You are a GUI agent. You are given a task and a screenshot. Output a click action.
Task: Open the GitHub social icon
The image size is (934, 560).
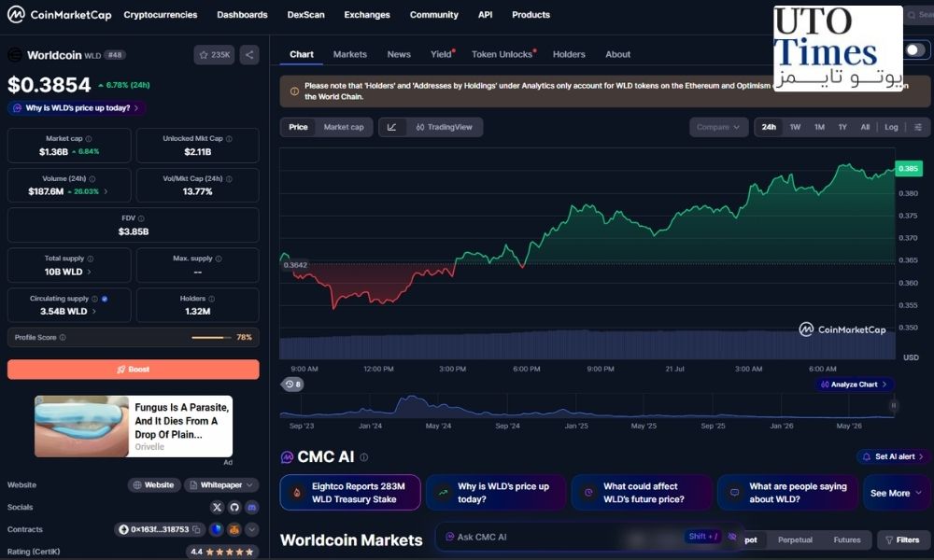[x=234, y=507]
